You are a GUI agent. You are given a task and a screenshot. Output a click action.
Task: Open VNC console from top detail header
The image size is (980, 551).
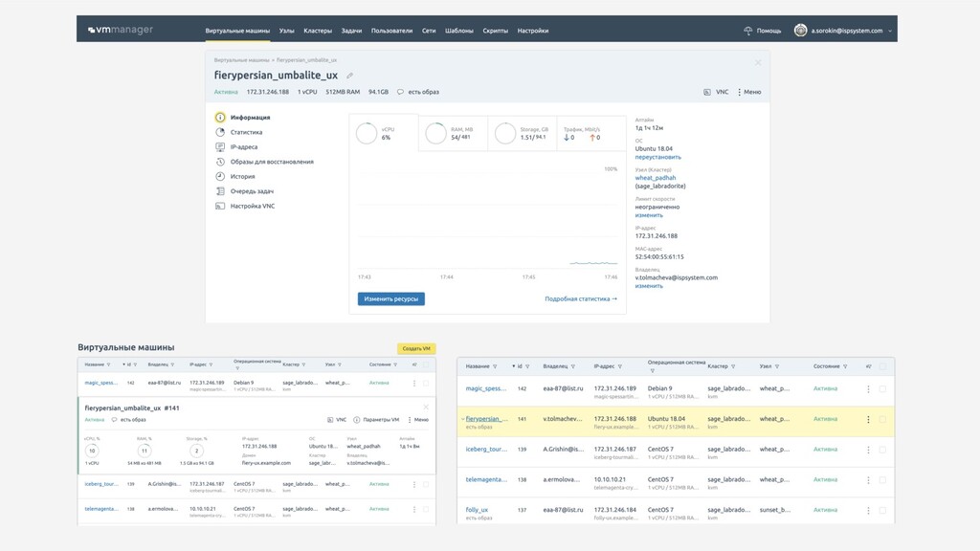click(x=717, y=92)
